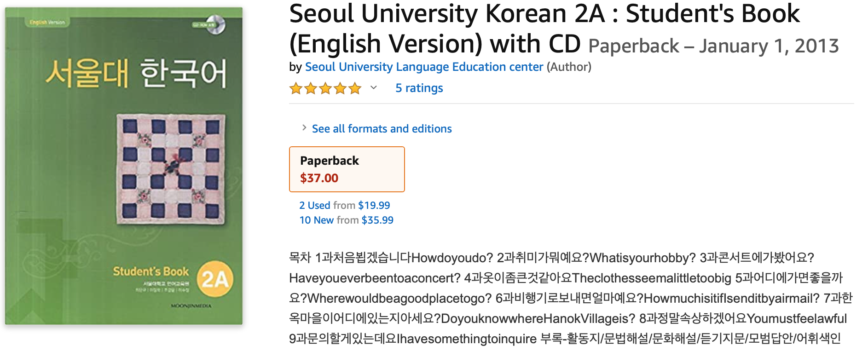Select the Paperback format option
This screenshot has height=357, width=868.
(347, 169)
